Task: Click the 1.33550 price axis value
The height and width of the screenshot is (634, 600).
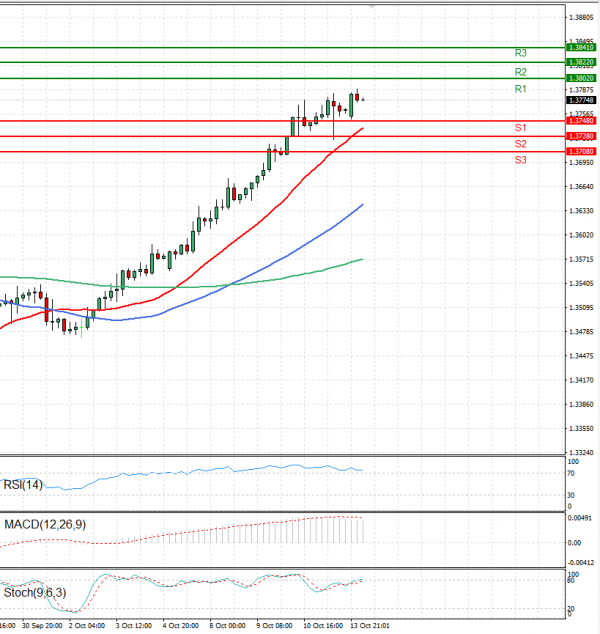Action: (581, 429)
